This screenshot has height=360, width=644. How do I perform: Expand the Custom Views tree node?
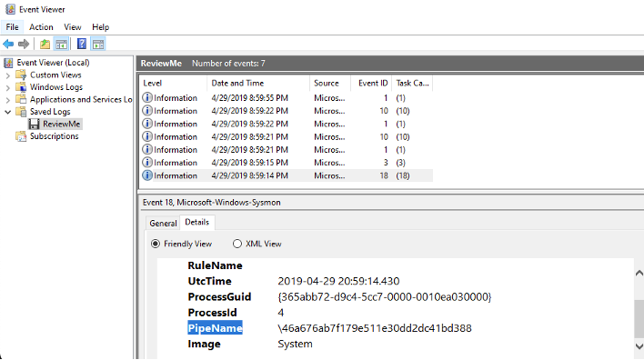[x=8, y=75]
